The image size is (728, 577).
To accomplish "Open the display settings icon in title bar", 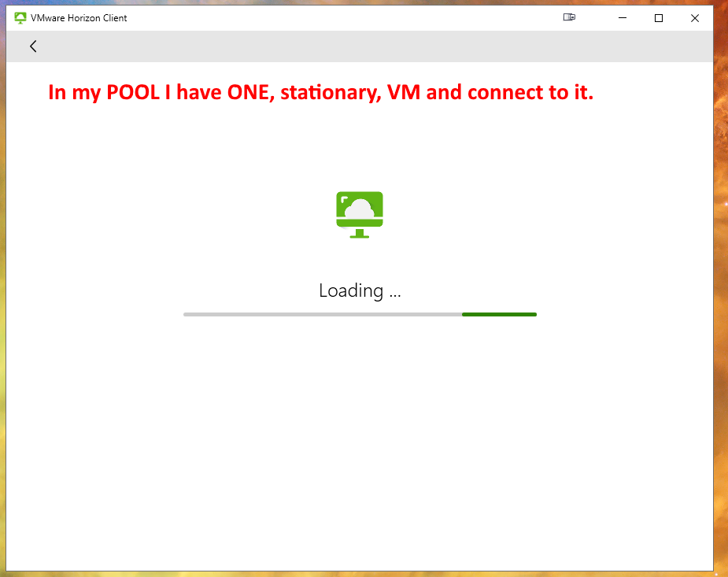I will [569, 17].
